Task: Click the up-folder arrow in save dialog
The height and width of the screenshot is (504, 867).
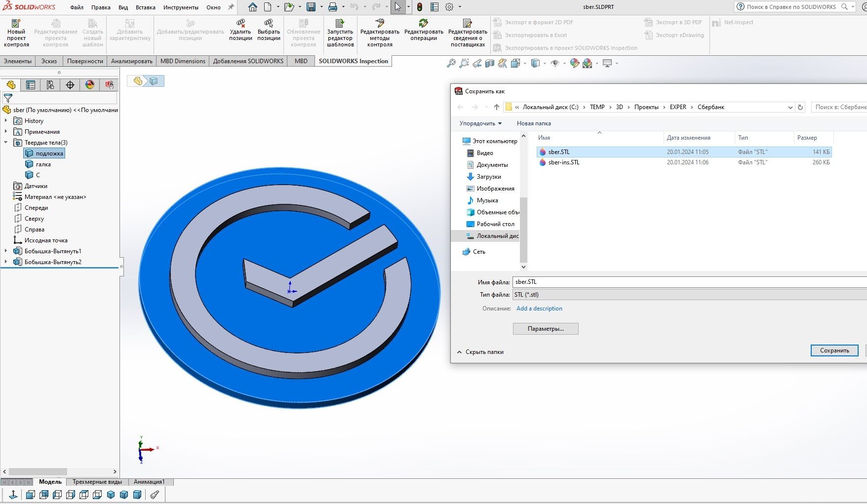Action: click(497, 107)
